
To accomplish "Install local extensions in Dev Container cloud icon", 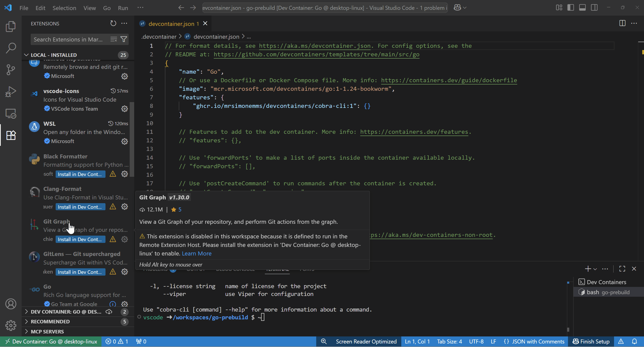I will (x=109, y=312).
